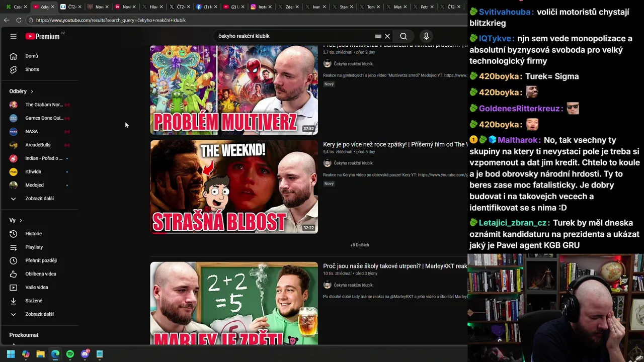Open Playlisty in the sidebar
The height and width of the screenshot is (362, 644).
(34, 247)
